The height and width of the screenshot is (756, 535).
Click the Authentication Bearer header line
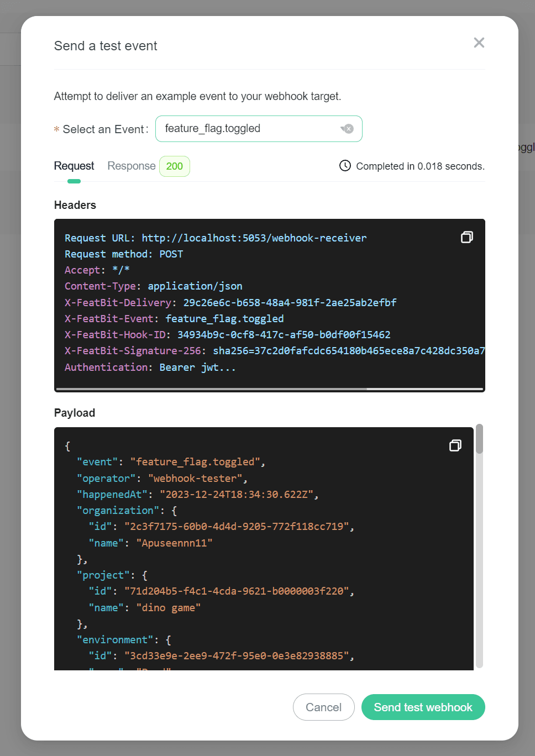[150, 368]
